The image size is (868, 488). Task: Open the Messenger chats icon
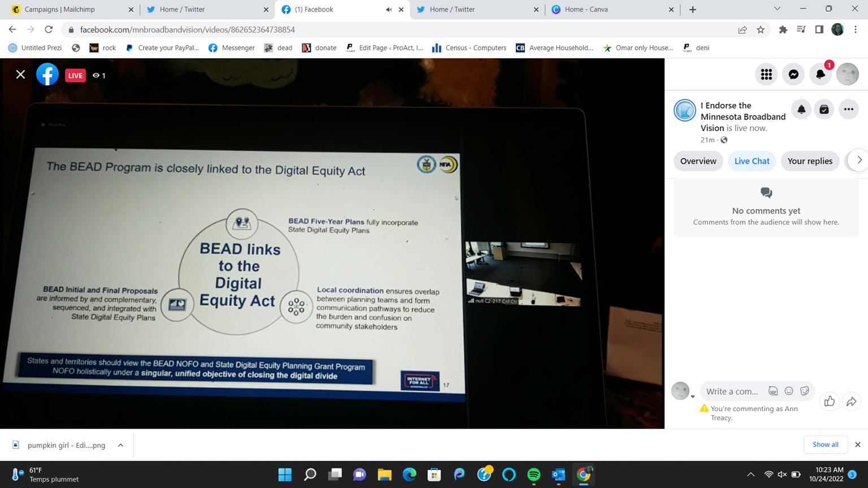point(793,75)
